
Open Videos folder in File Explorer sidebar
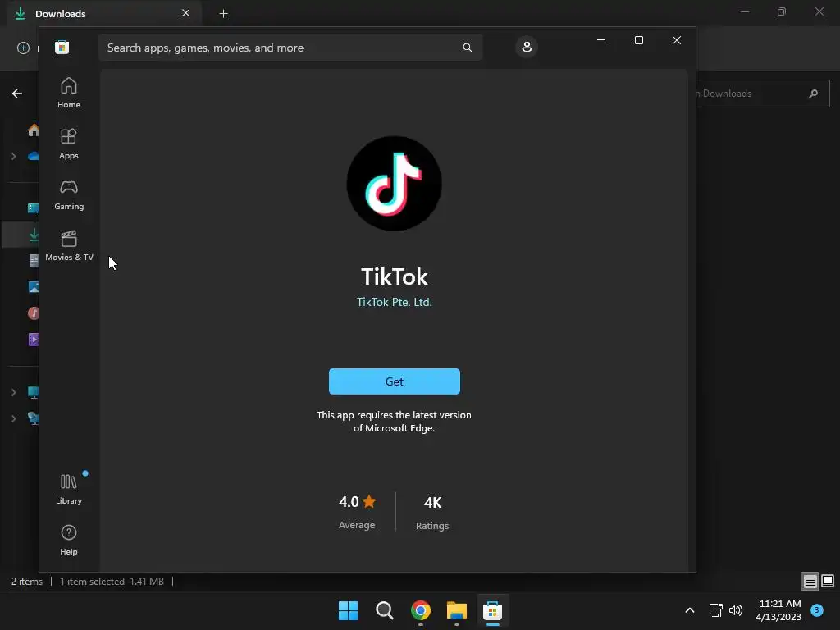tap(33, 339)
